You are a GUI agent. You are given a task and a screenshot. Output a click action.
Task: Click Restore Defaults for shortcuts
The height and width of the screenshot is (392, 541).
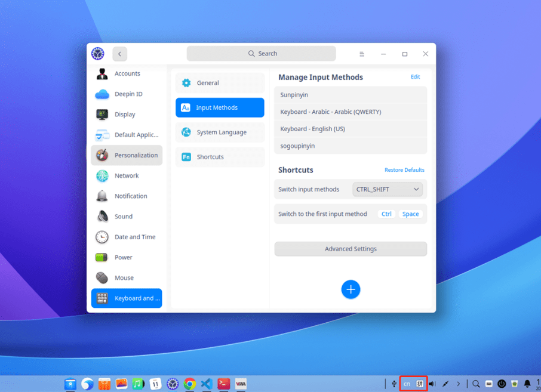pos(404,169)
